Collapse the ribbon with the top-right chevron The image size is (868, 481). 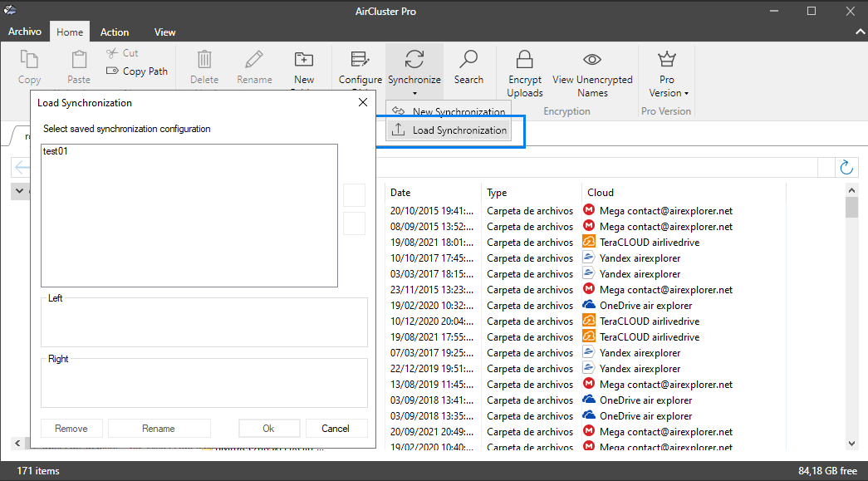(859, 32)
